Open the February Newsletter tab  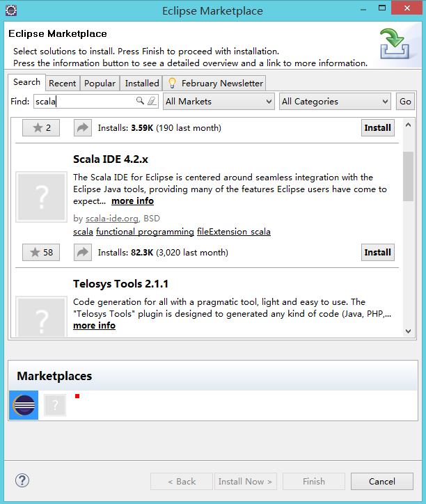(x=214, y=84)
